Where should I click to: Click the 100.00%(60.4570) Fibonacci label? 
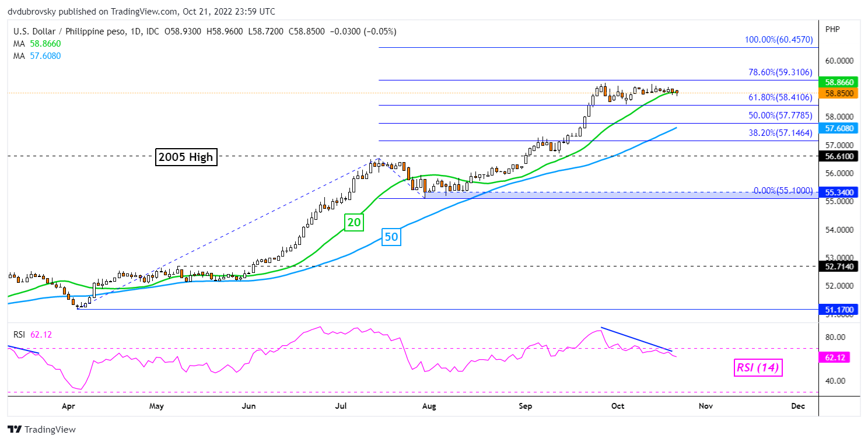[x=779, y=40]
